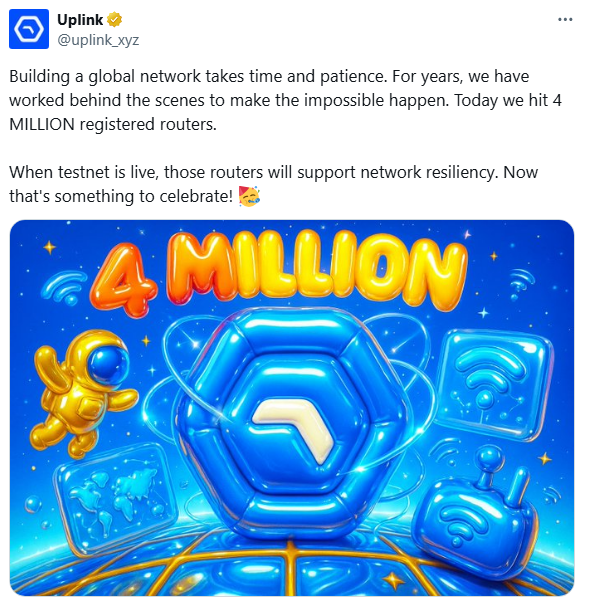590x606 pixels.
Task: Open the @uplink_xyz handle link
Action: click(98, 40)
